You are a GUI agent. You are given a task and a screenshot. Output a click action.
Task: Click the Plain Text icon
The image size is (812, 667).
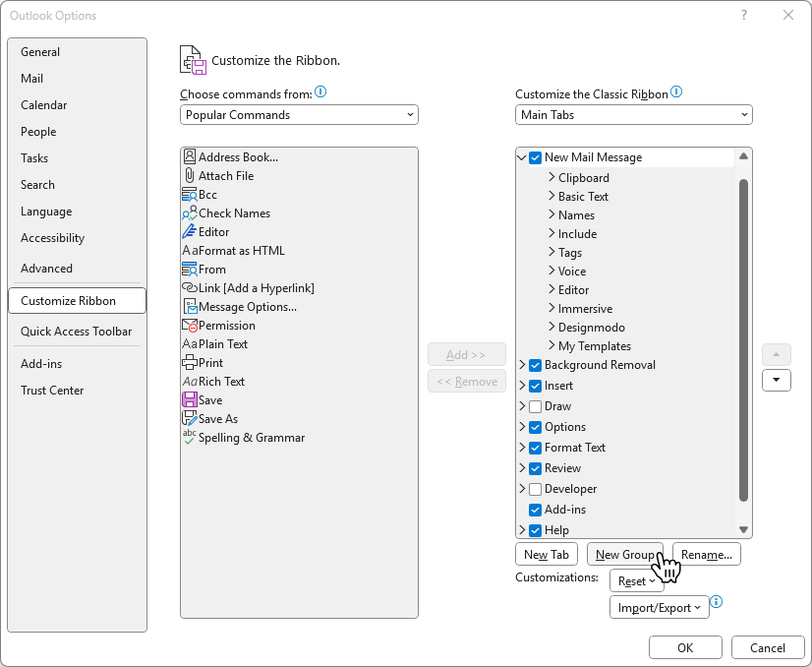(190, 343)
